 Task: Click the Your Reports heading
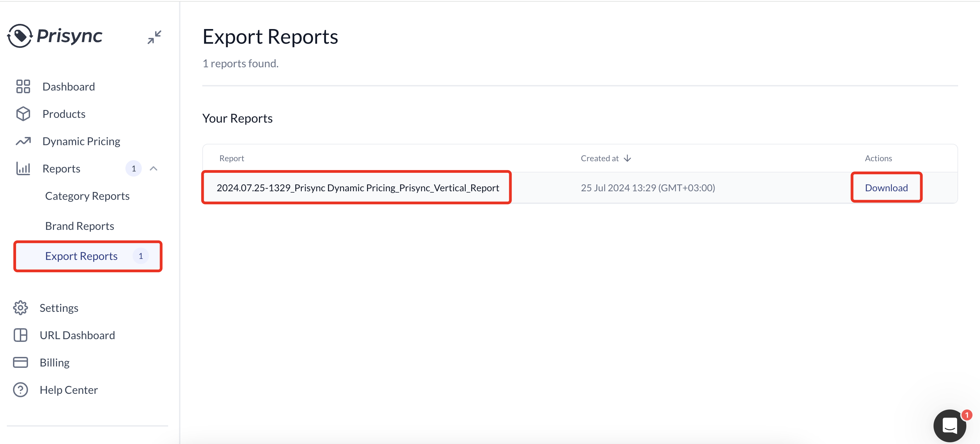coord(237,118)
